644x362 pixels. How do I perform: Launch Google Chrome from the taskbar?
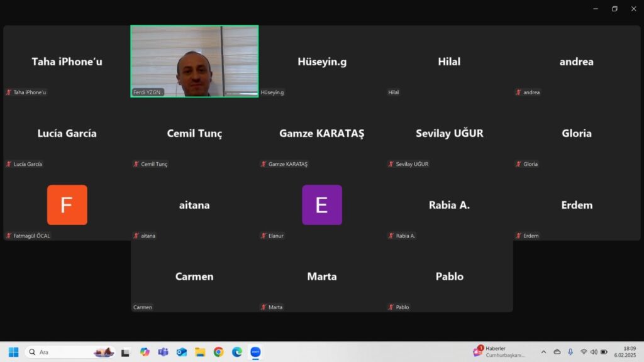click(218, 352)
